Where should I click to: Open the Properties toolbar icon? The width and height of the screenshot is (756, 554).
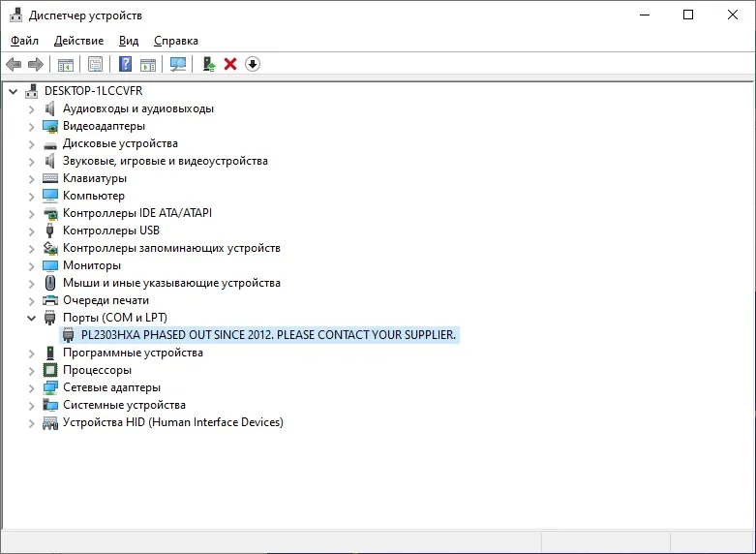95,64
